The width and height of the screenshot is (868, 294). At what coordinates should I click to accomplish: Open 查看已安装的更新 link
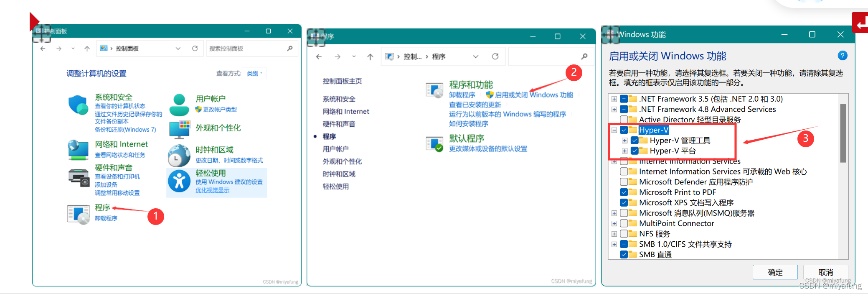475,105
